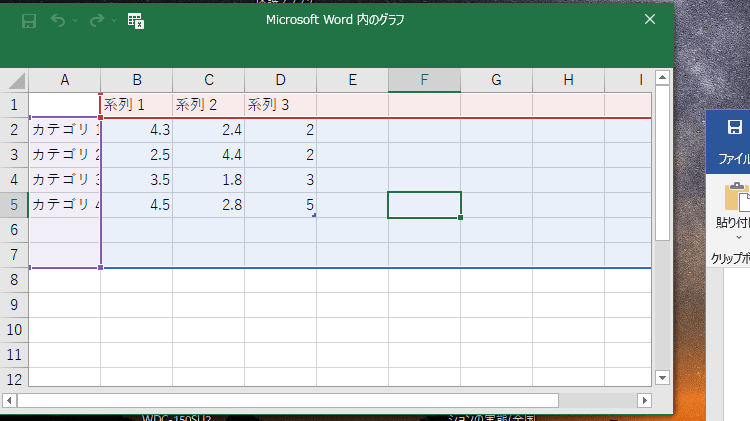Open ファイル tab in Word window
The height and width of the screenshot is (421, 750).
tap(733, 158)
